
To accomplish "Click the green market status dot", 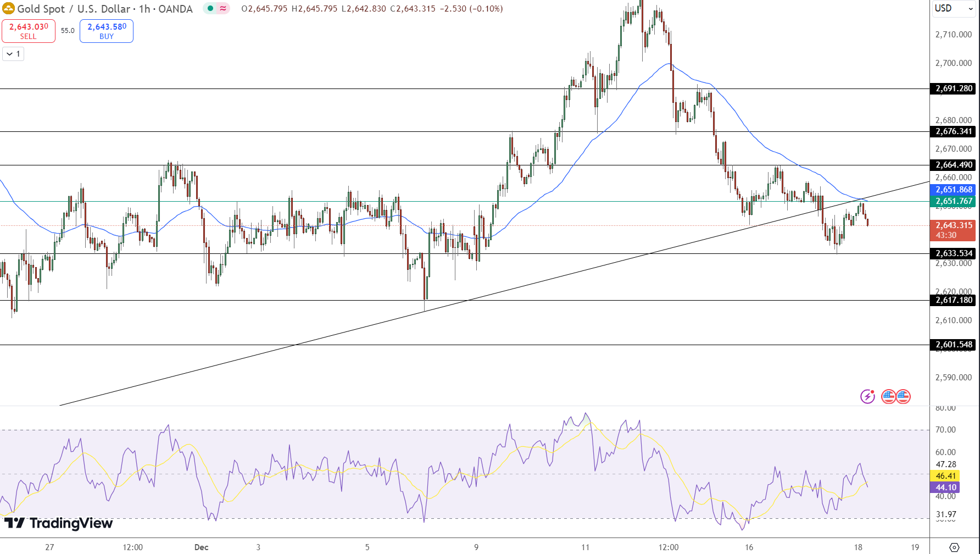I will click(210, 8).
